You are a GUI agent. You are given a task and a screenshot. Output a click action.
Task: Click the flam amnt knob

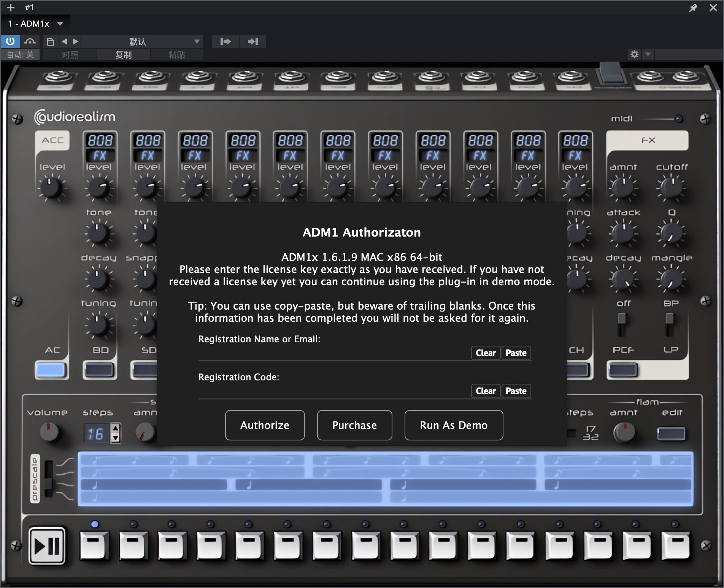(x=624, y=433)
